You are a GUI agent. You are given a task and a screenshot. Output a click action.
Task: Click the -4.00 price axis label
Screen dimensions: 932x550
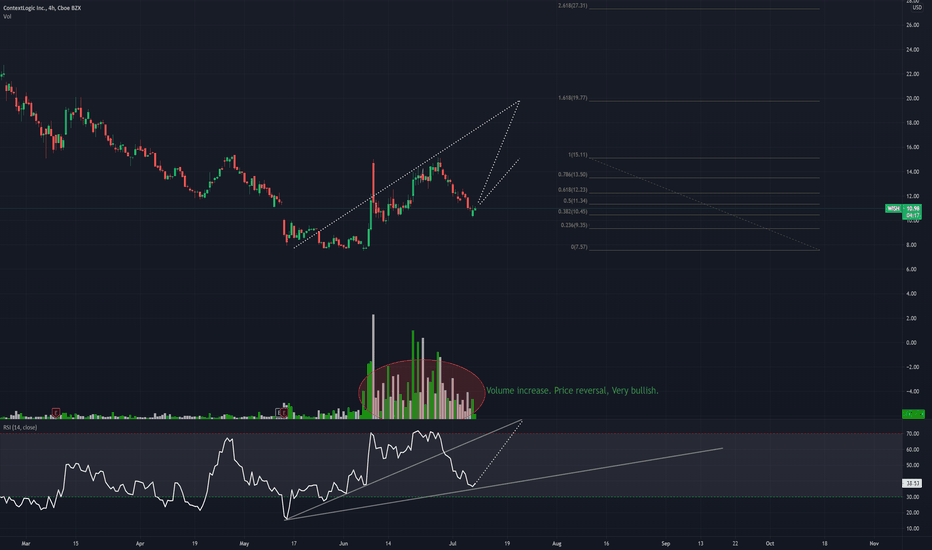click(x=912, y=392)
